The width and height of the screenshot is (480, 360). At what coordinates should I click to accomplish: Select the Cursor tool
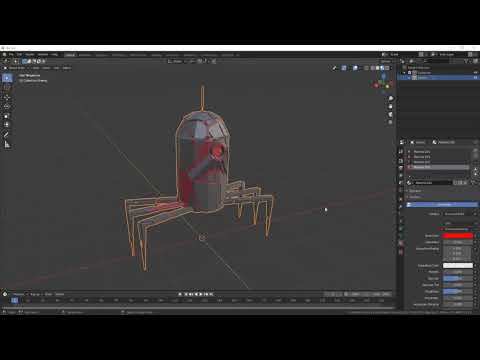tap(7, 87)
